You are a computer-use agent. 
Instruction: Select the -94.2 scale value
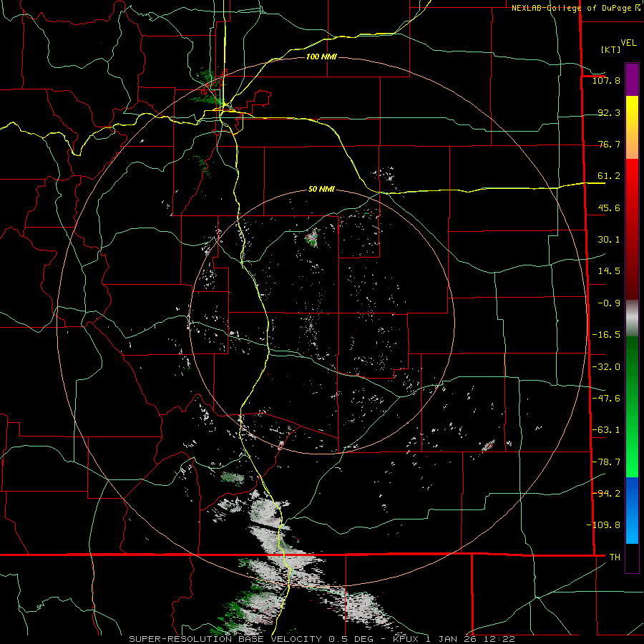point(606,493)
